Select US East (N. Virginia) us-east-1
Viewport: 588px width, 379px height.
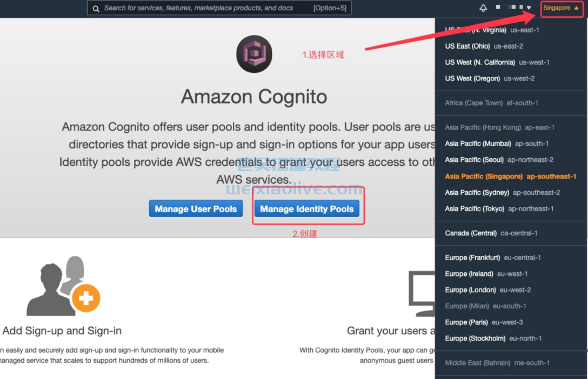tap(492, 30)
